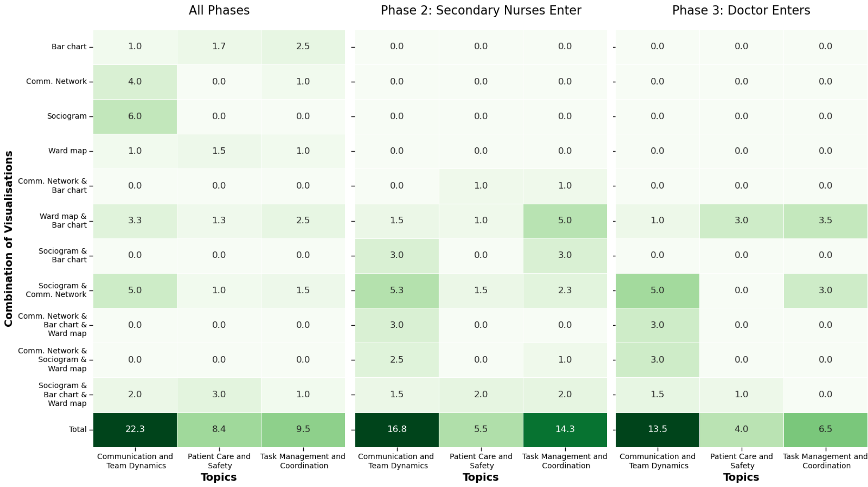Select the Sociogram 6.0 cell in All Phases
The image size is (868, 487).
pyautogui.click(x=135, y=116)
